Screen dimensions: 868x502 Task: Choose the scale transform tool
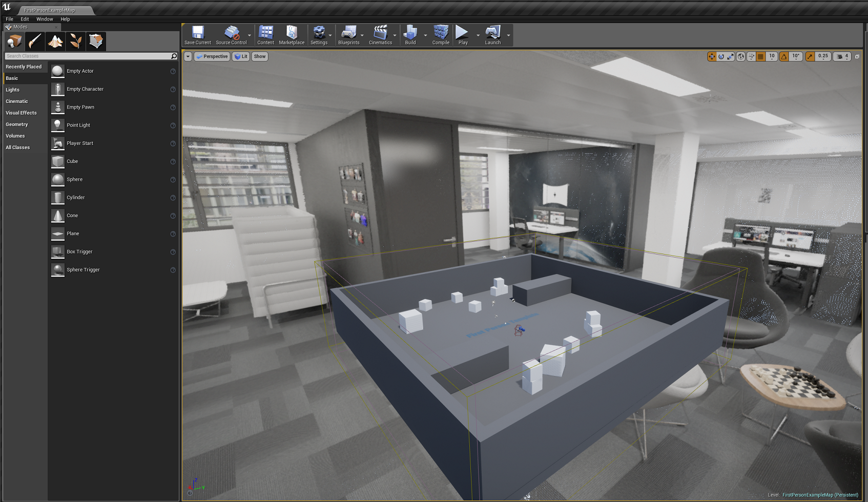[730, 56]
